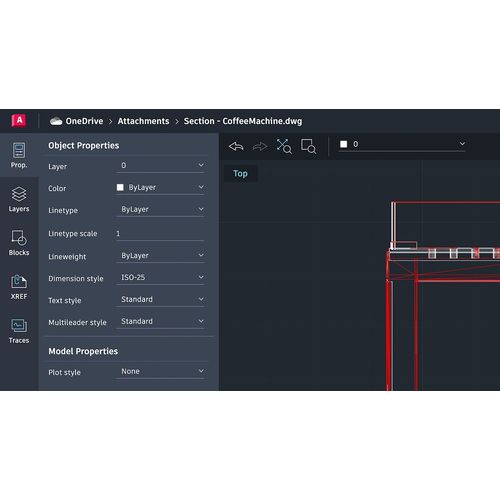Open the toolbar layer dropdown showing 0
500x500 pixels.
coord(402,144)
